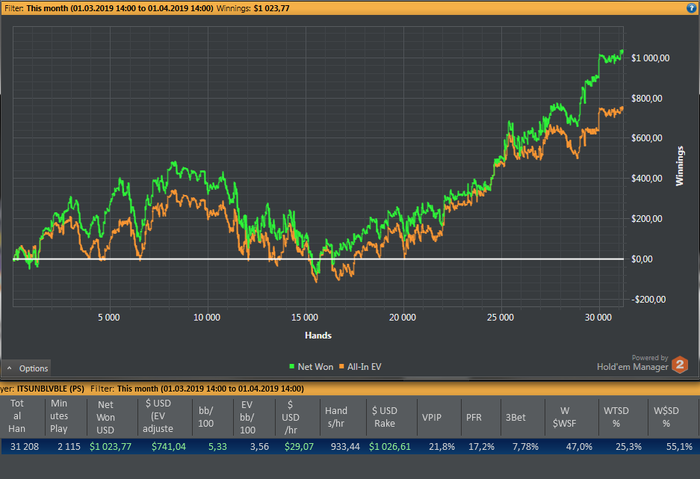Image resolution: width=700 pixels, height=479 pixels.
Task: Click the 20 000 hands x-axis label
Action: 403,317
